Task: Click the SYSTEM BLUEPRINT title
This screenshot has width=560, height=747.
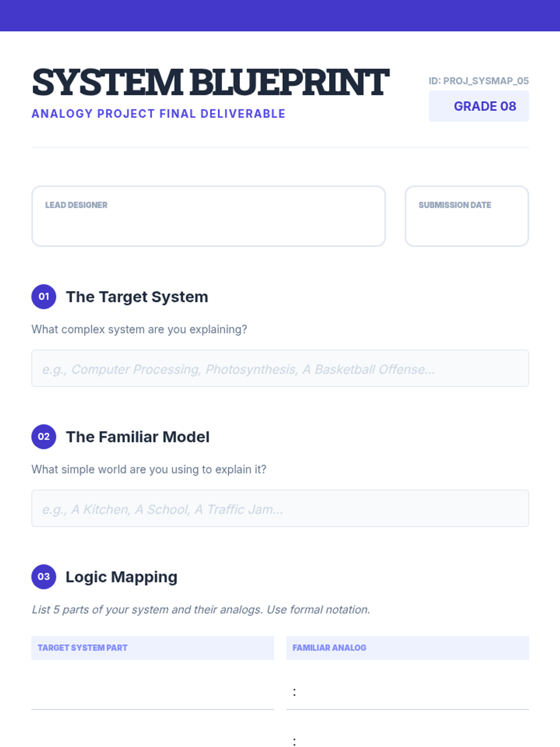Action: coord(210,82)
